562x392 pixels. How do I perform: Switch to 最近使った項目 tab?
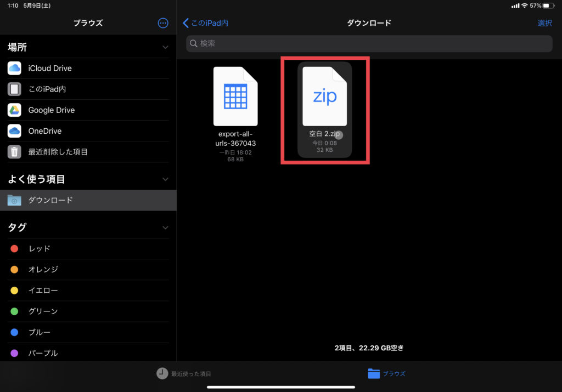point(184,373)
